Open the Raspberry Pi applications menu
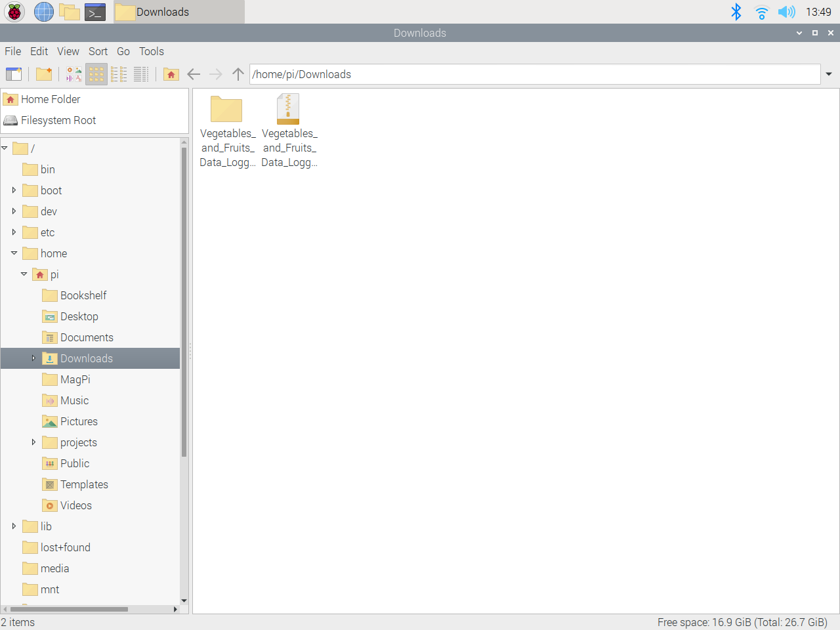Viewport: 840px width, 630px height. pyautogui.click(x=14, y=12)
